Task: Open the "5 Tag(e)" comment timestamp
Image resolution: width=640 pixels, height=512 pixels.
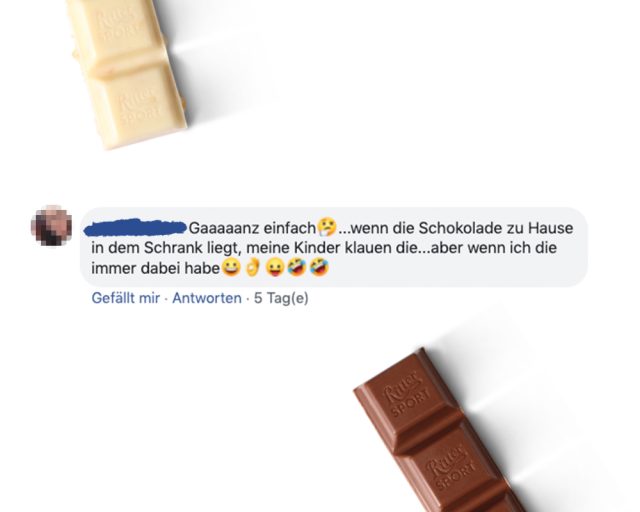Action: coord(281,298)
